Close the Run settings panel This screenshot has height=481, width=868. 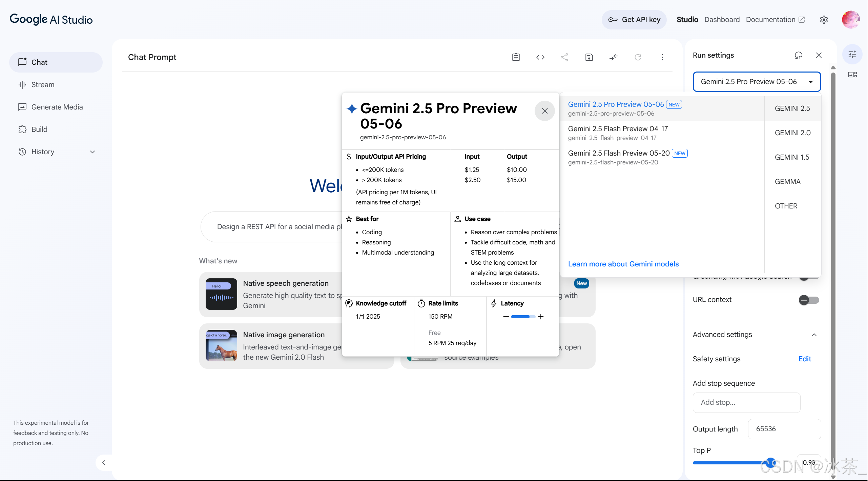819,55
